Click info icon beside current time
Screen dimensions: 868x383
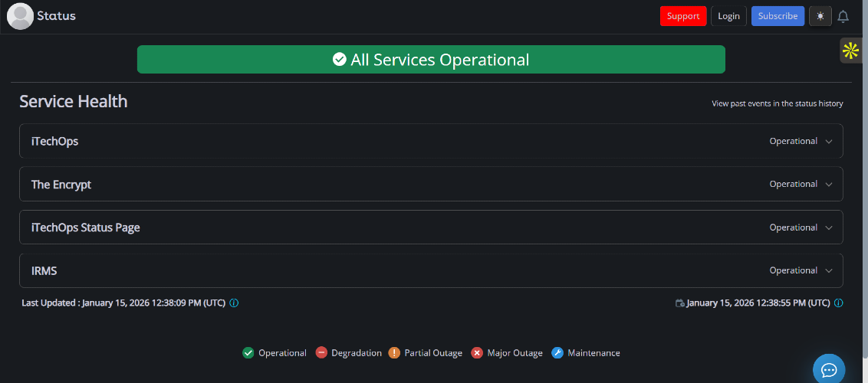pos(838,303)
